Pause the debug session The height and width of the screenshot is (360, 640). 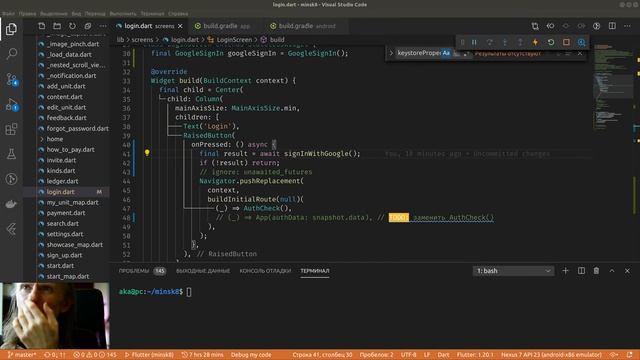[x=474, y=42]
